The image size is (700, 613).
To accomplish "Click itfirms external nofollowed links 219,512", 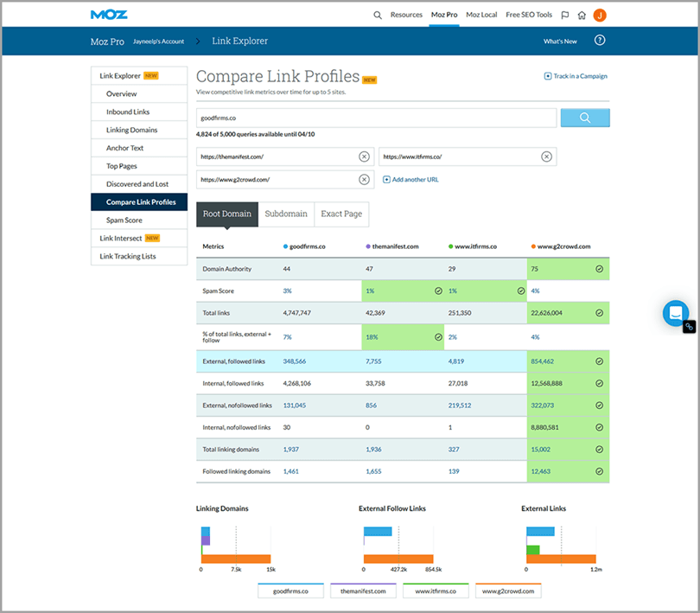I will [x=460, y=405].
